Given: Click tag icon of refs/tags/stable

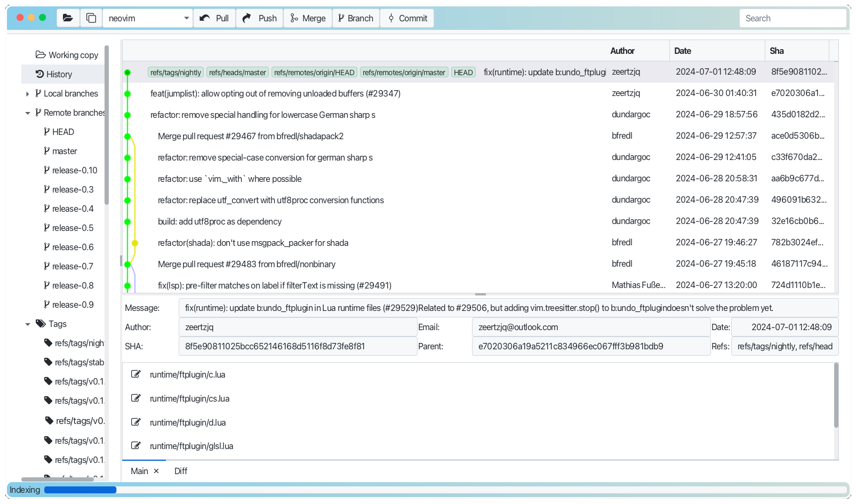Looking at the screenshot, I should (x=49, y=362).
